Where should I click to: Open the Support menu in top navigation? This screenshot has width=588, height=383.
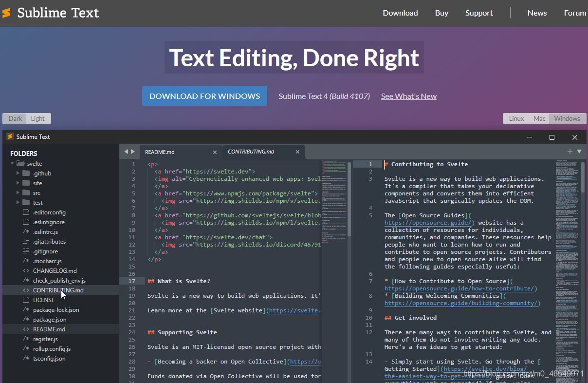pyautogui.click(x=479, y=13)
